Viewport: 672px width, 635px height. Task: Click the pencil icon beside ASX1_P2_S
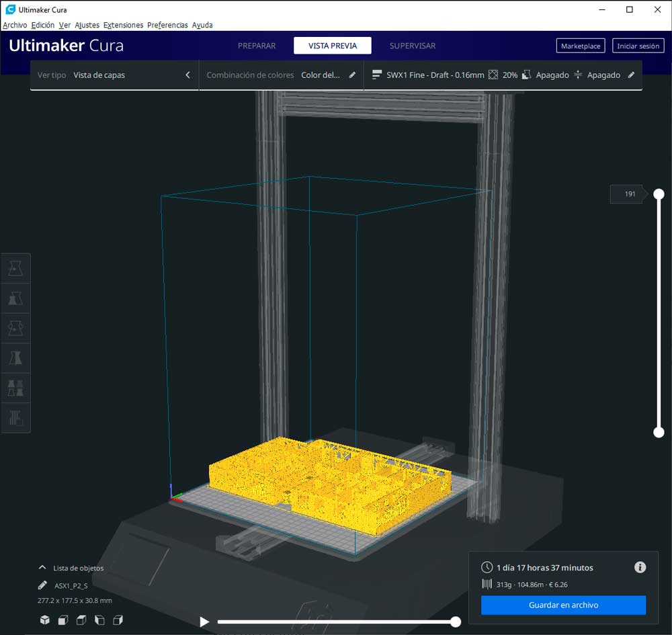click(43, 585)
